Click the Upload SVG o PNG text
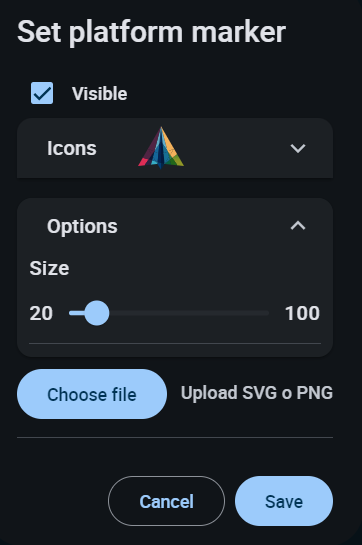362x545 pixels. point(257,393)
